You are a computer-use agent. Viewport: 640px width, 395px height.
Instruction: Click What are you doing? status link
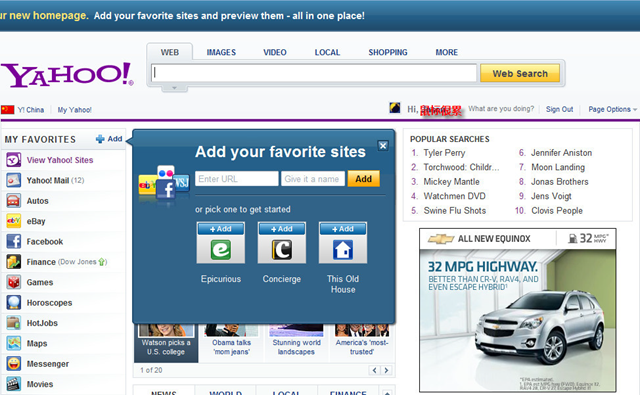point(501,109)
